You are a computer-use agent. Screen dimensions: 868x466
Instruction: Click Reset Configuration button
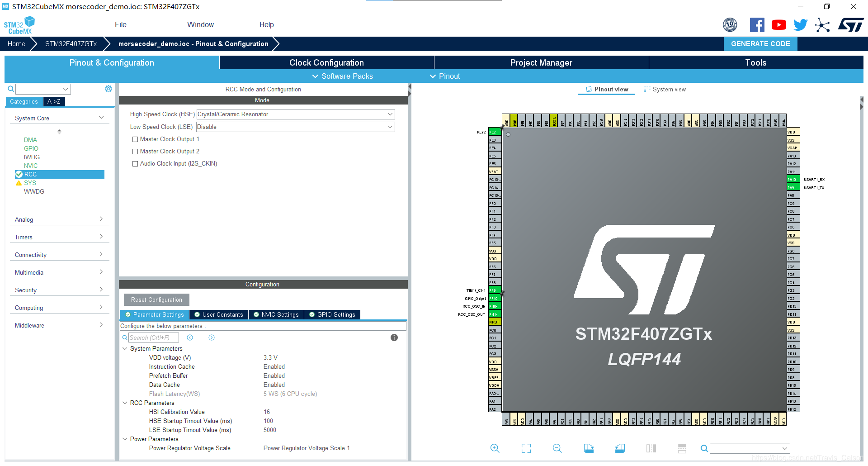(156, 300)
